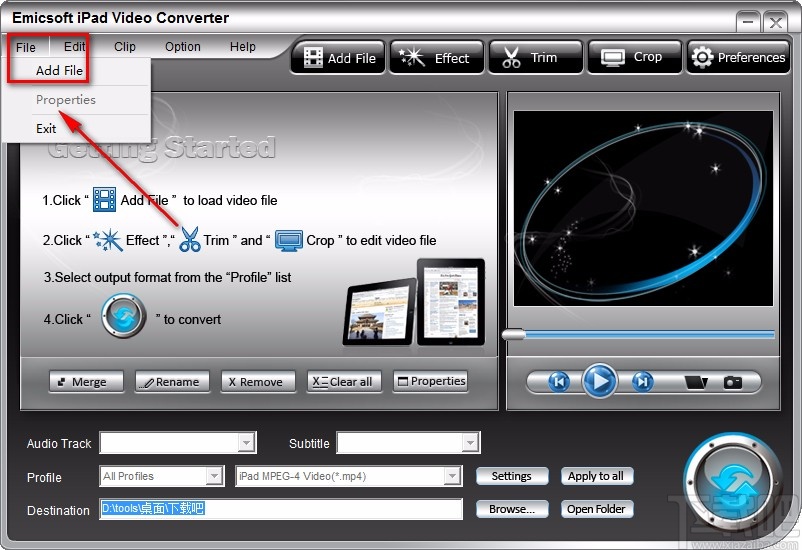Browse for destination folder
This screenshot has height=550, width=802.
[512, 509]
